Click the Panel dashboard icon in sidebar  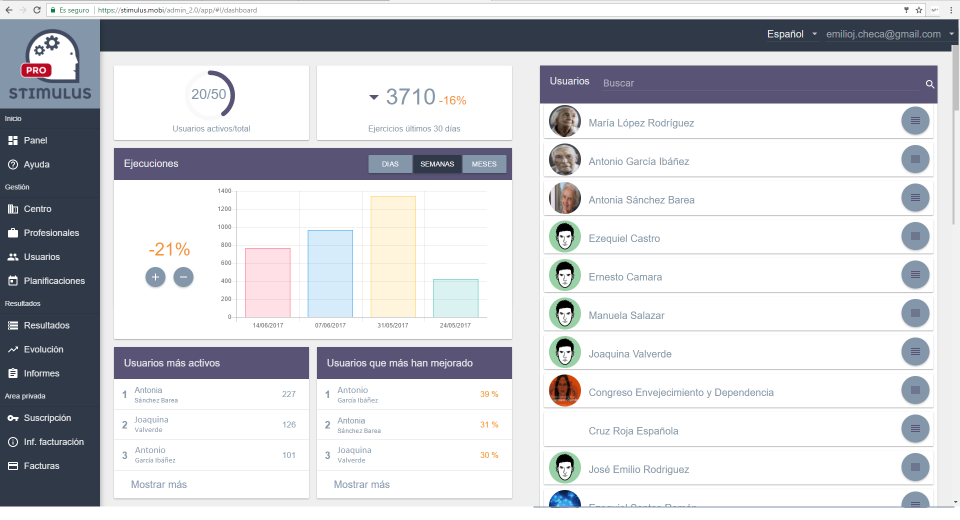coord(13,141)
